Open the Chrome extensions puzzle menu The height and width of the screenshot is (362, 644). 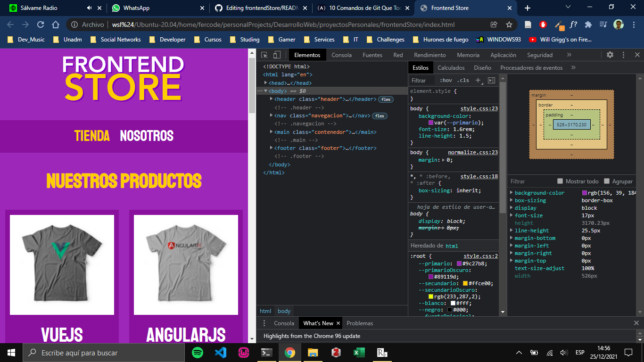coord(588,25)
